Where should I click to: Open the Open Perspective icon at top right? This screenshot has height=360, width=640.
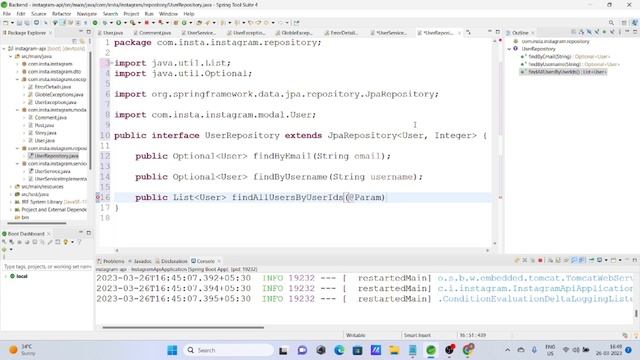tap(624, 23)
